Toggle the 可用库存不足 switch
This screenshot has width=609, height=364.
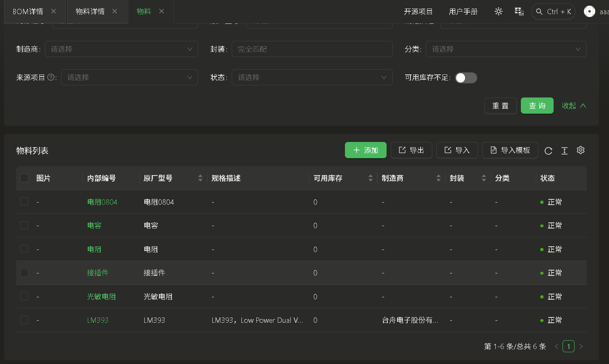466,78
